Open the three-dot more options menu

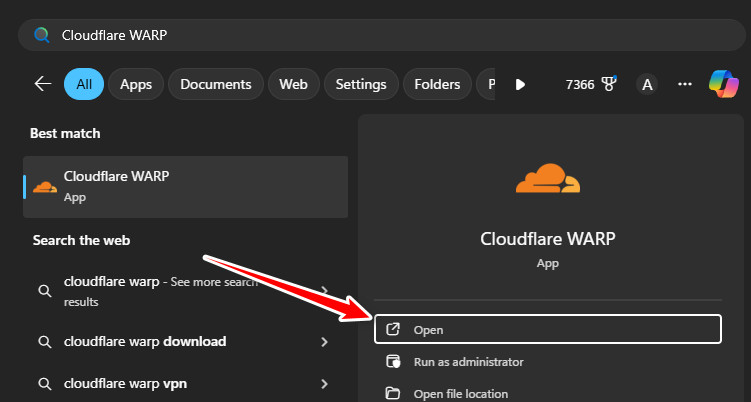click(685, 85)
